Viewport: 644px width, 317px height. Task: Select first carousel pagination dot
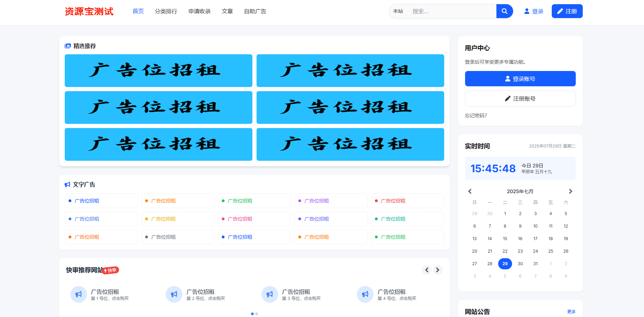coord(252,314)
